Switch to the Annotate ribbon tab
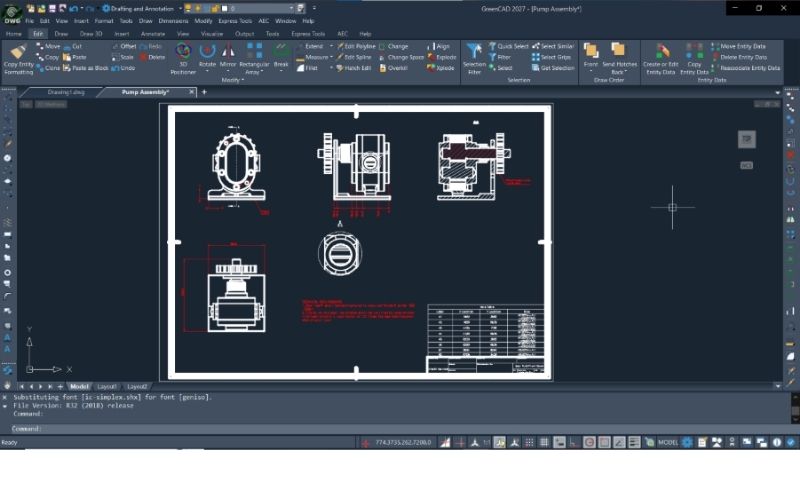 [153, 34]
